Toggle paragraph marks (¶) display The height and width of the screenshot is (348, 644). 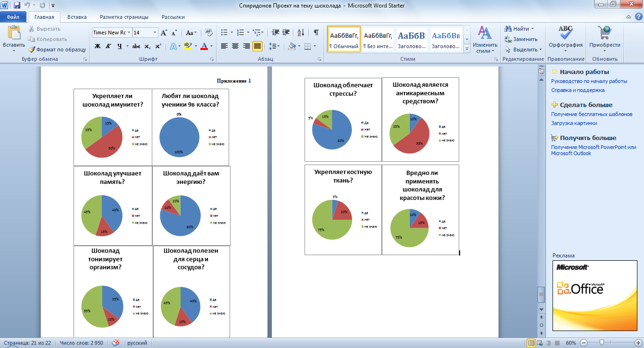pos(316,33)
